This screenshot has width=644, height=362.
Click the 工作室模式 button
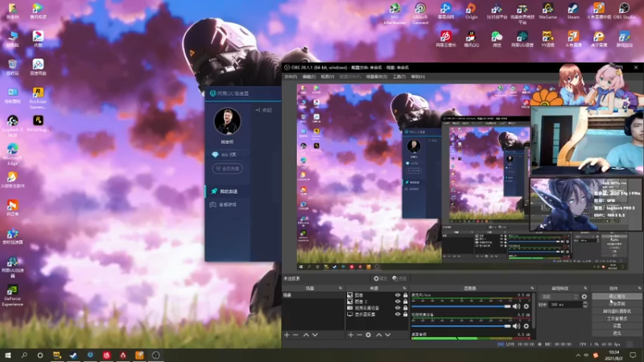617,319
